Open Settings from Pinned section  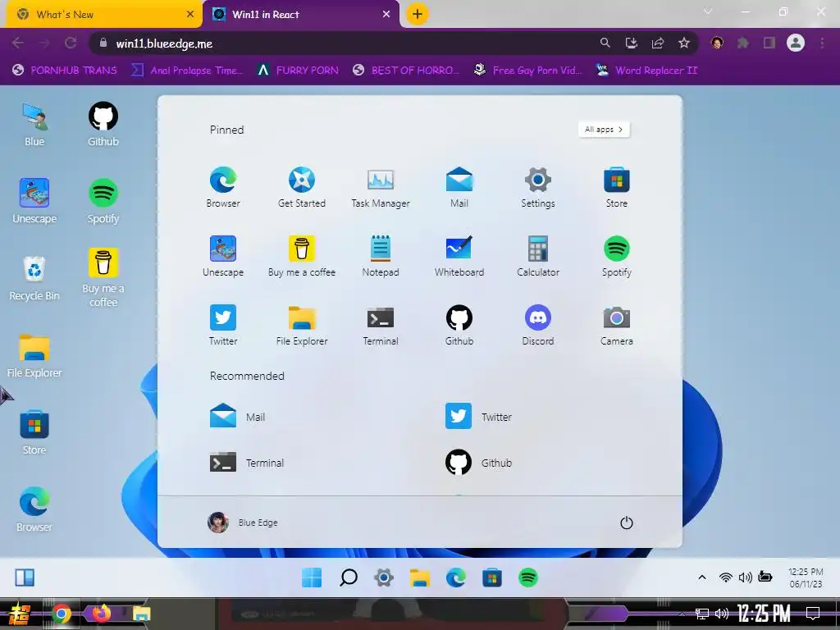pyautogui.click(x=538, y=187)
